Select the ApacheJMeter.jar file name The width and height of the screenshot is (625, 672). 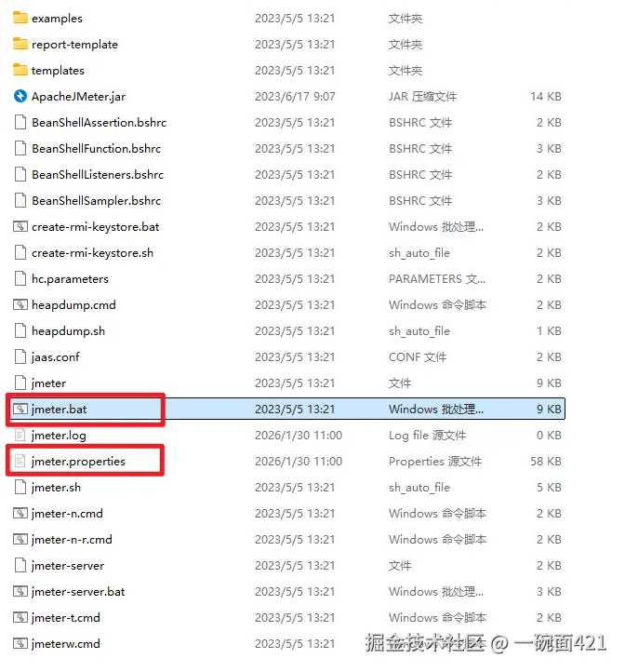point(78,97)
